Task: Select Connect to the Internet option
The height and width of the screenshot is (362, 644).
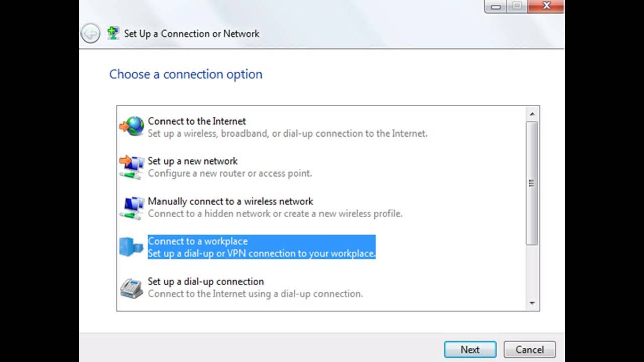Action: coord(197,121)
